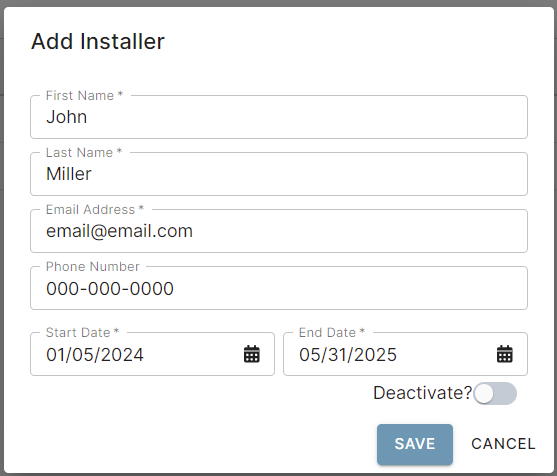
Task: Focus the First Name field containing John
Action: pyautogui.click(x=279, y=117)
